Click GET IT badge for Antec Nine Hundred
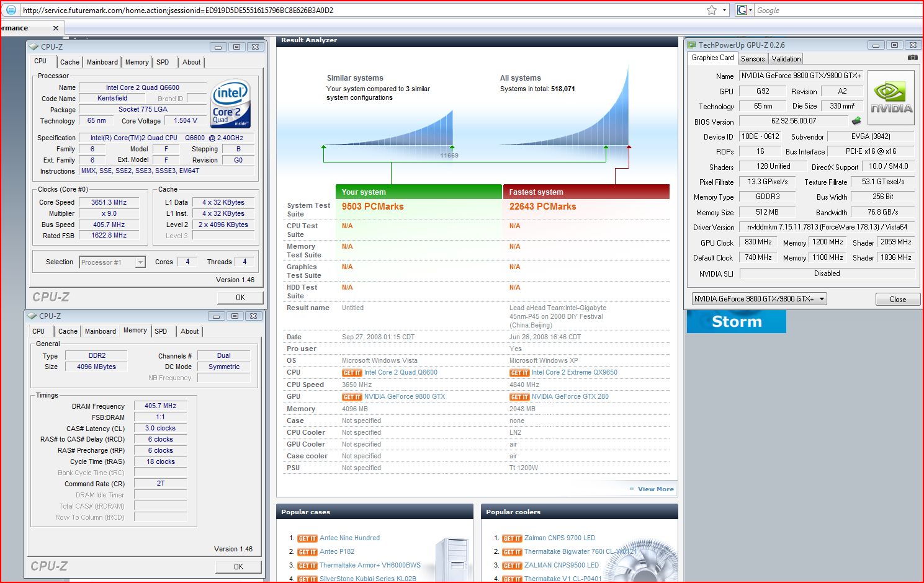 click(x=307, y=538)
